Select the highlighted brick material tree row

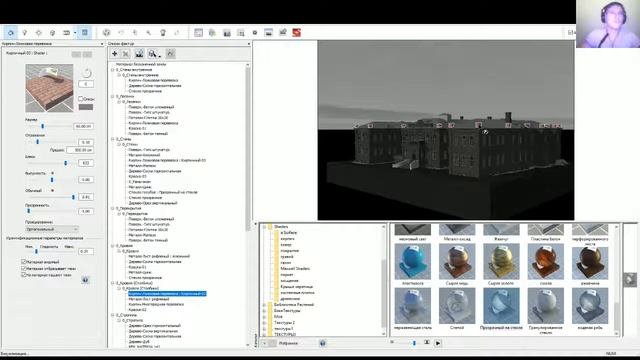pos(167,293)
